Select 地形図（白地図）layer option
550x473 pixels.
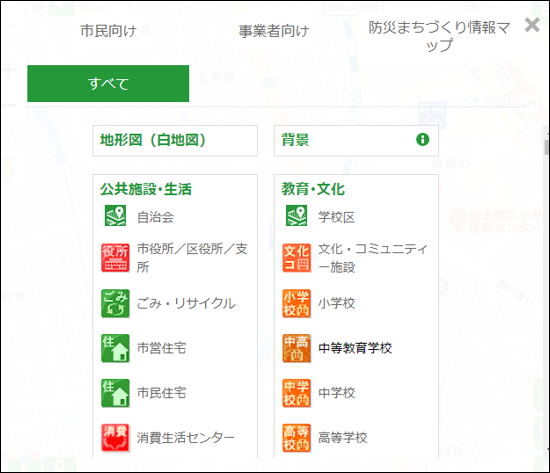coord(175,141)
